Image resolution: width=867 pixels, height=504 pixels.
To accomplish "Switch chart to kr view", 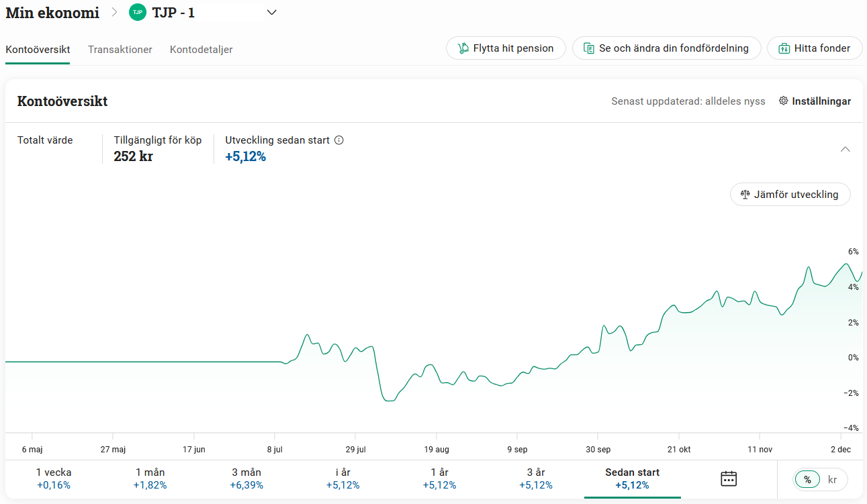I will [x=833, y=480].
